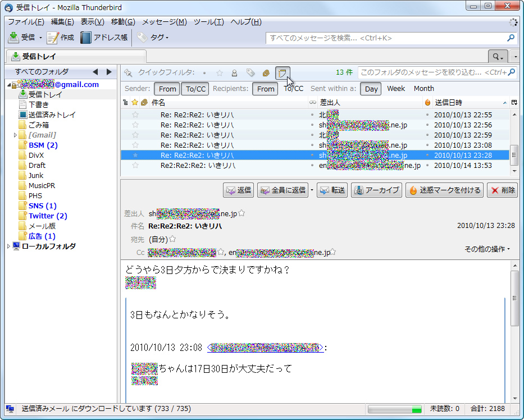This screenshot has width=524, height=420.
Task: Open the タグ dropdown menu
Action: click(159, 37)
